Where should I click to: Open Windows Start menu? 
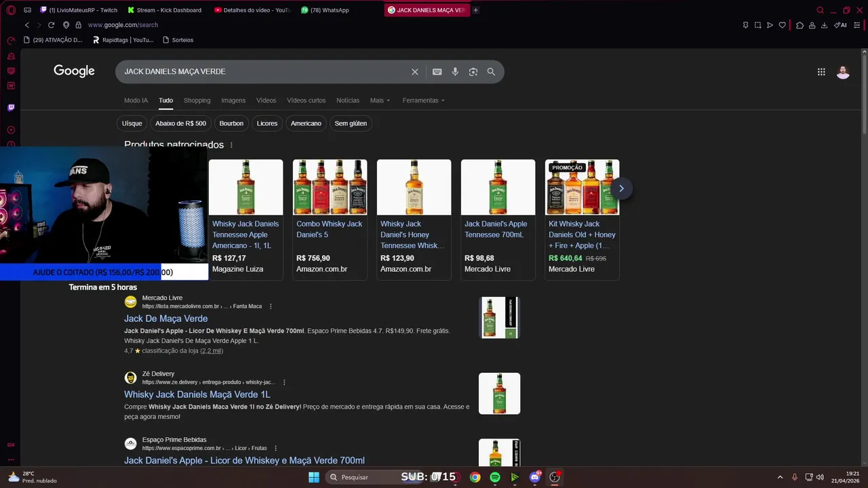coord(314,477)
